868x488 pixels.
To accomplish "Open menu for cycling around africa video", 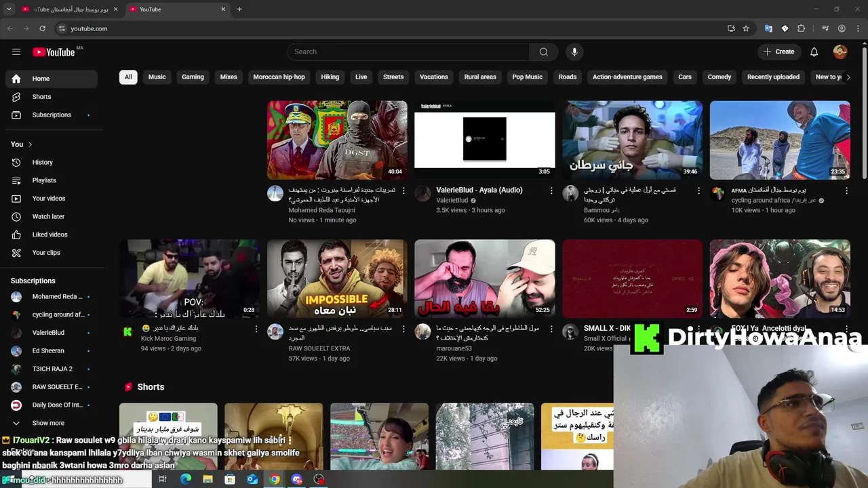I will 846,191.
